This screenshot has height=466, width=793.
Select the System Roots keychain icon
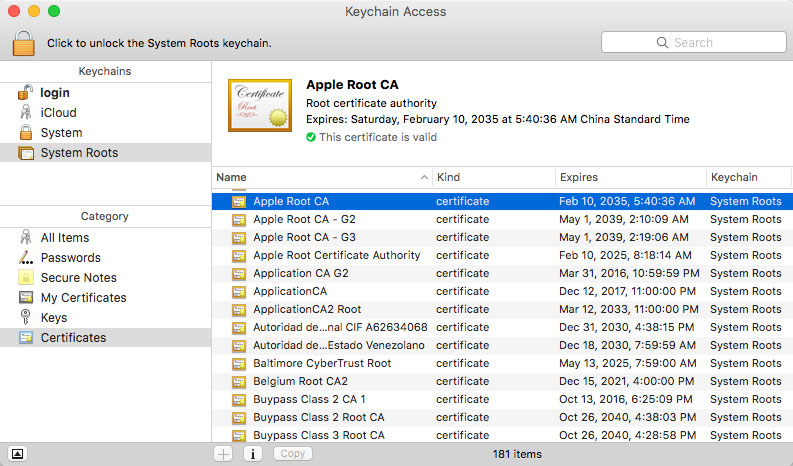(25, 153)
